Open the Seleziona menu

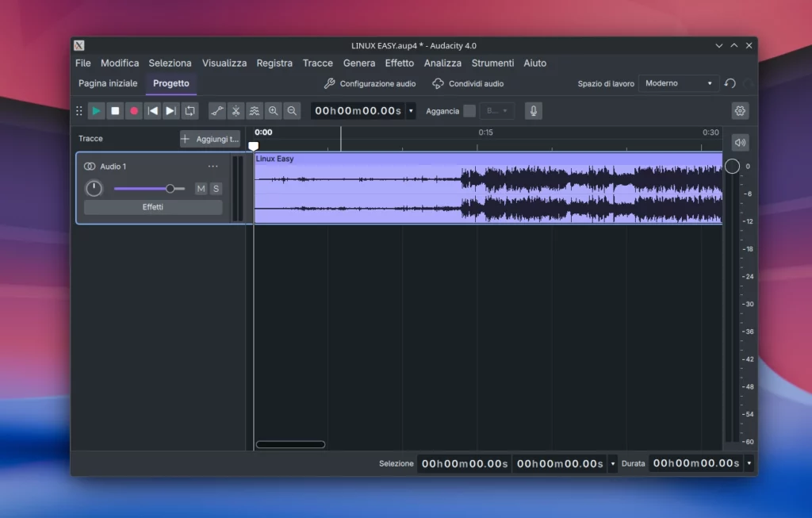(170, 63)
